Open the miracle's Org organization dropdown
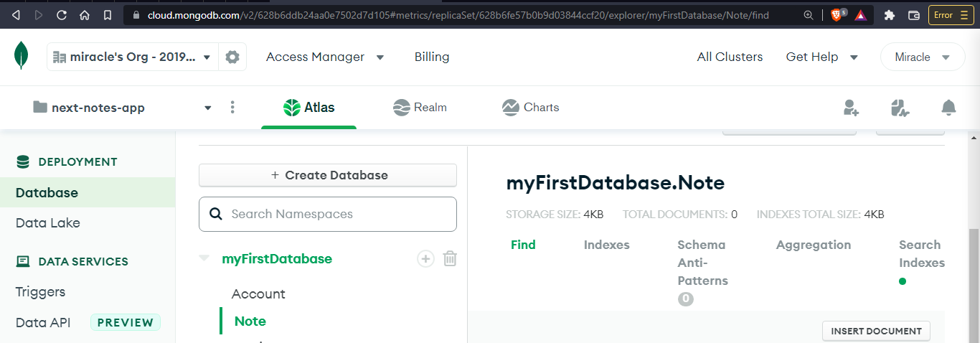The width and height of the screenshot is (980, 343). click(x=131, y=57)
